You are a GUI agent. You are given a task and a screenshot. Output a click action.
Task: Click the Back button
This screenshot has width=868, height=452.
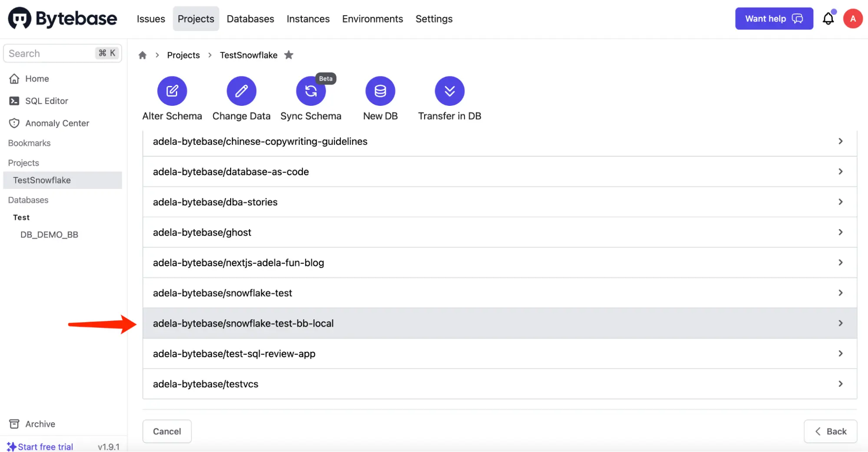tap(830, 431)
